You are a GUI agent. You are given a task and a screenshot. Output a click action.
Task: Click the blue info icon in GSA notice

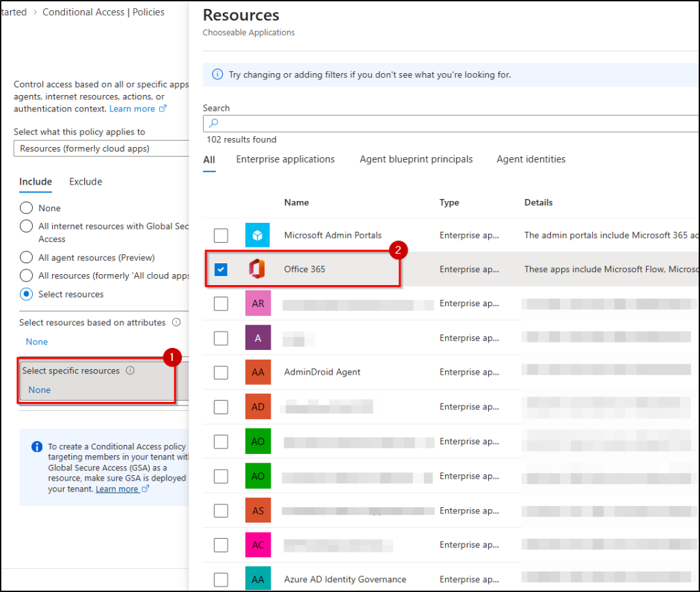pos(37,446)
